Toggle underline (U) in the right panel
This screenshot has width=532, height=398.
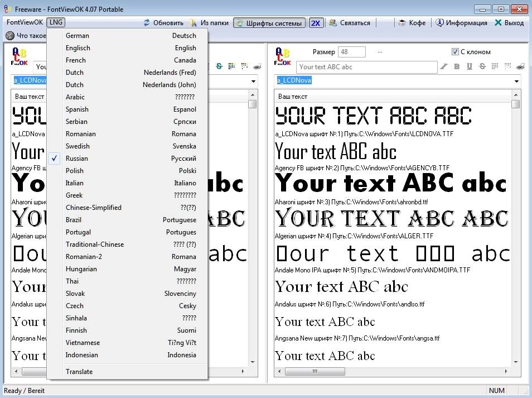469,66
